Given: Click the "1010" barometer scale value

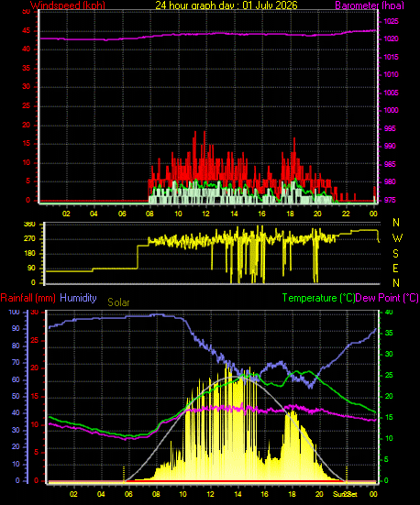Looking at the screenshot, I should tap(391, 74).
